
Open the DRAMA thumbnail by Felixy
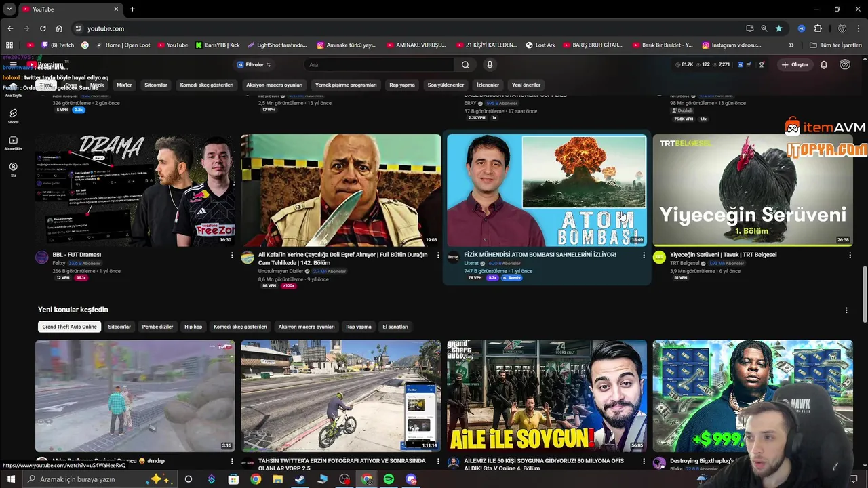[135, 190]
